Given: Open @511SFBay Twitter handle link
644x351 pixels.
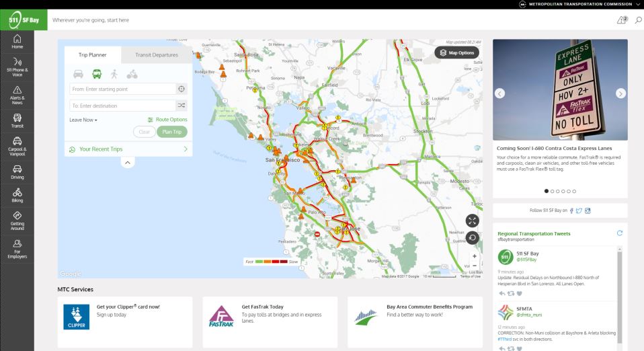Looking at the screenshot, I should pyautogui.click(x=526, y=260).
